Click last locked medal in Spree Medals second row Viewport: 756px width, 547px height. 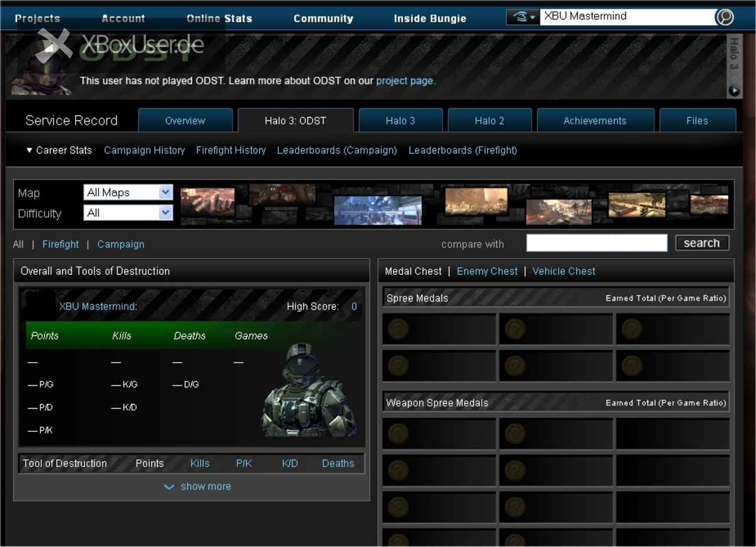(632, 366)
